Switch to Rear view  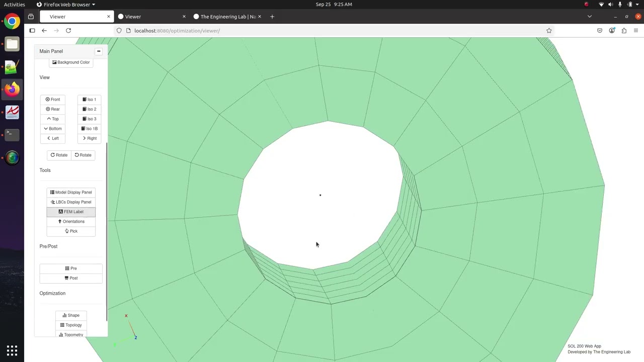[53, 109]
